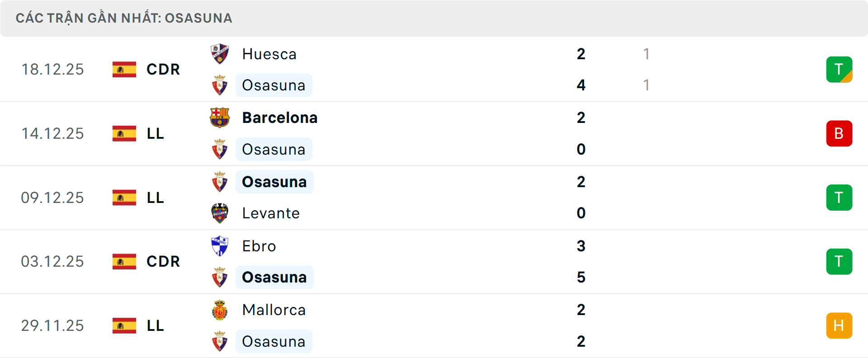Click the Barcelona club crest
Viewport: 868px width, 358px height.
[220, 117]
